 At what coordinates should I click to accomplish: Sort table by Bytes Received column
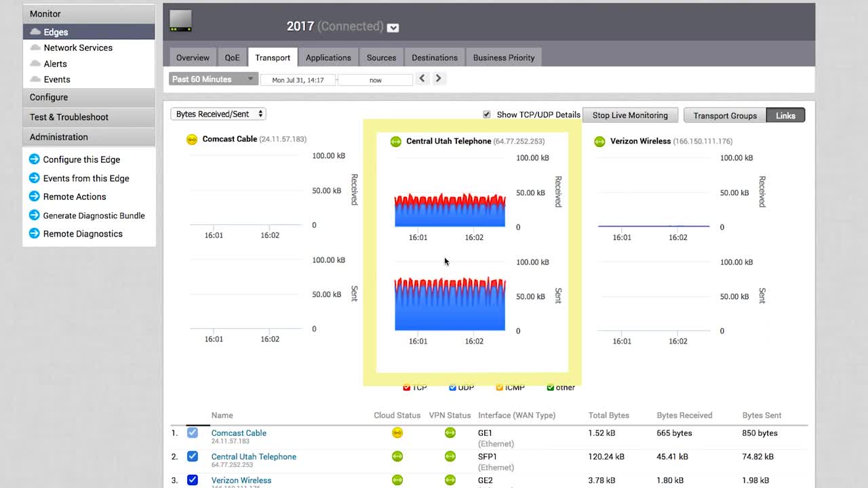pos(684,415)
